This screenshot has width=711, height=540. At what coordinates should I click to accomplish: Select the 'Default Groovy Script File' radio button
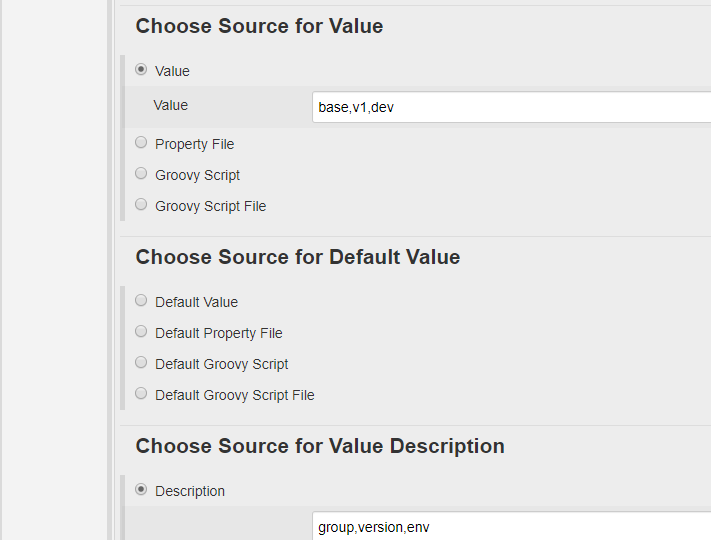(141, 394)
